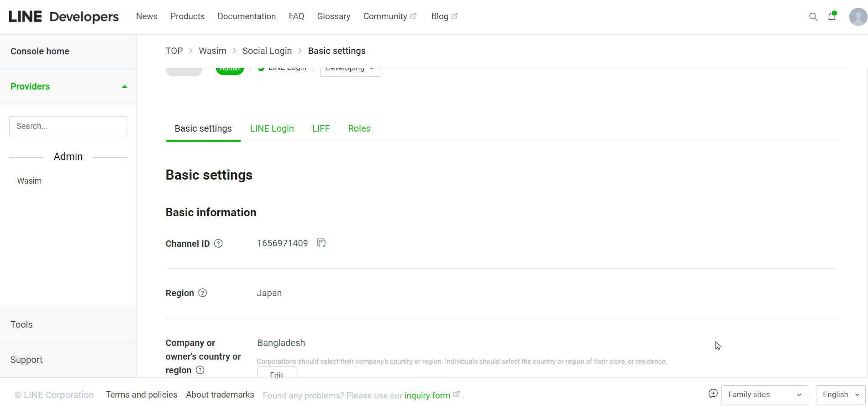The width and height of the screenshot is (868, 409).
Task: Open the FAQ page
Action: [x=296, y=16]
